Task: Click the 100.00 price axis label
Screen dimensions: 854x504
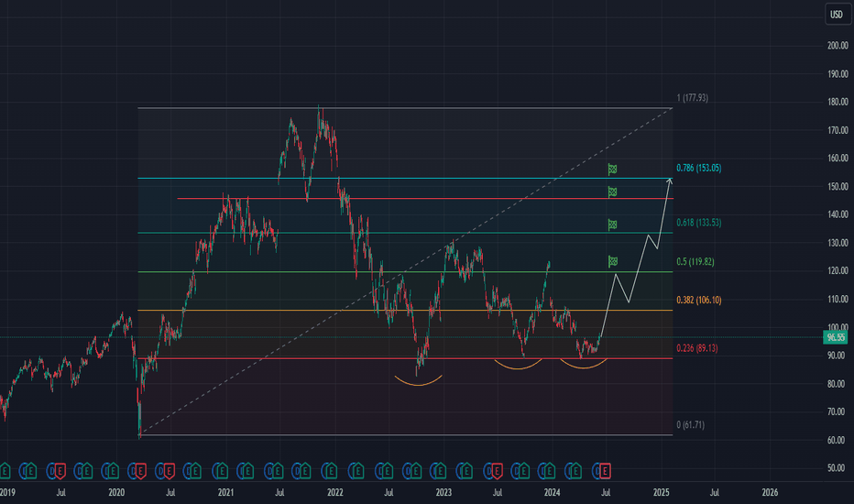Action: tap(838, 327)
